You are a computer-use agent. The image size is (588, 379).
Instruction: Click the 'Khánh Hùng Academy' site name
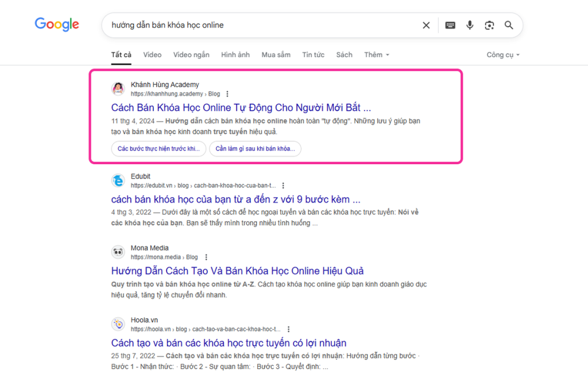165,85
